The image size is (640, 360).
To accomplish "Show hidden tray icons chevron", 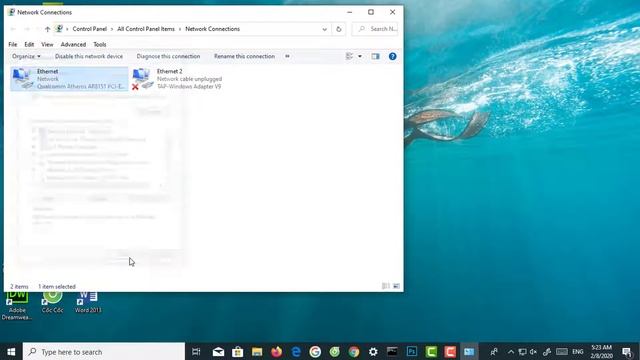I will 511,352.
